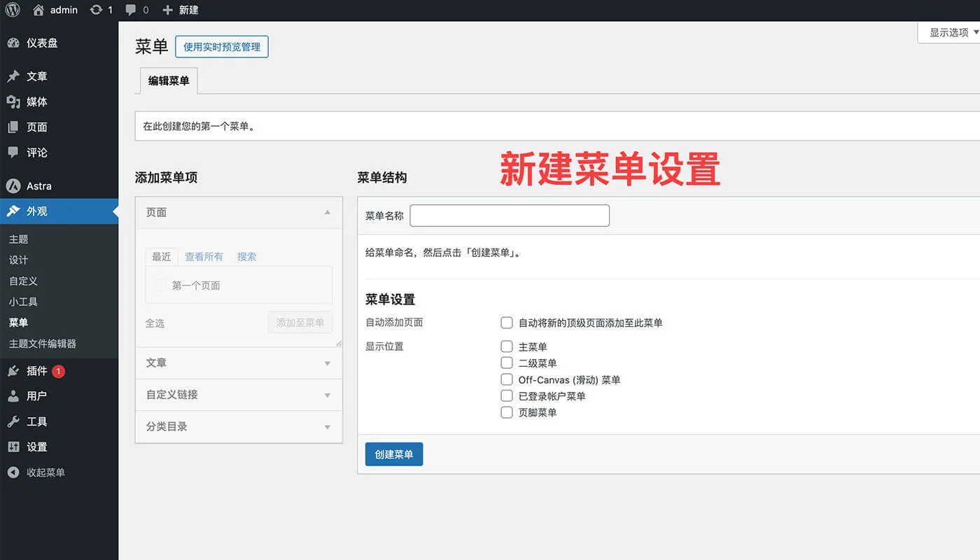980x560 pixels.
Task: Enable 自动将新的顶级页面添加至此菜单 checkbox
Action: [x=507, y=323]
